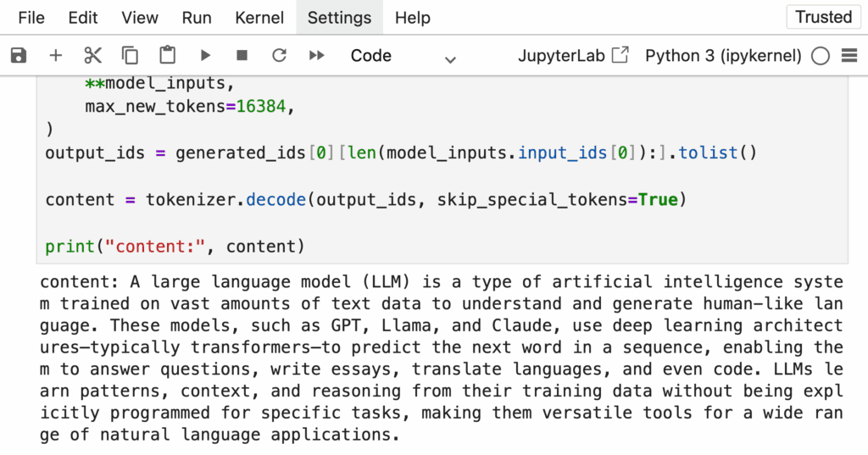868x455 pixels.
Task: Restart the kernel with the circular arrow icon
Action: (279, 55)
